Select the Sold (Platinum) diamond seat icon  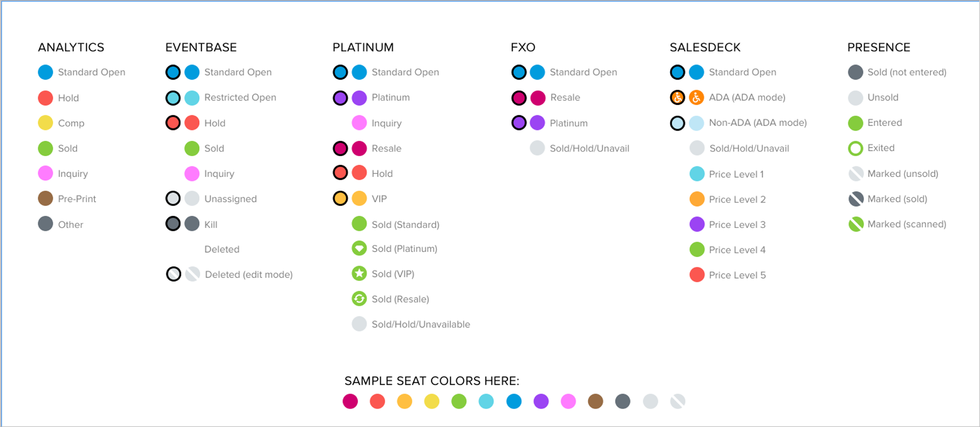pyautogui.click(x=359, y=248)
